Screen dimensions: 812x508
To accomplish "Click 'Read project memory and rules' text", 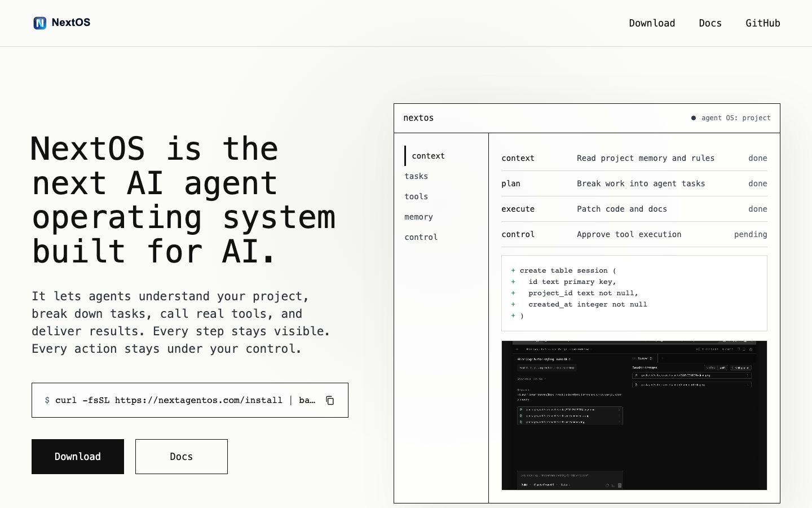I will [x=646, y=158].
